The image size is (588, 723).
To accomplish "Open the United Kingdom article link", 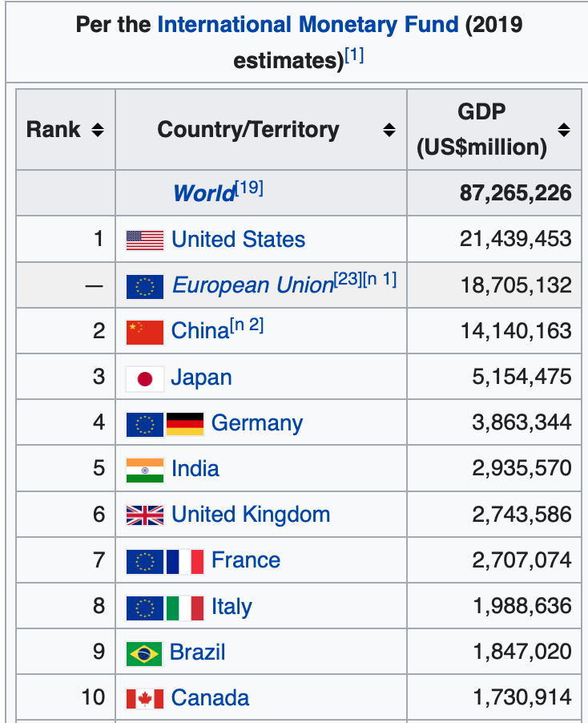I will click(x=251, y=515).
